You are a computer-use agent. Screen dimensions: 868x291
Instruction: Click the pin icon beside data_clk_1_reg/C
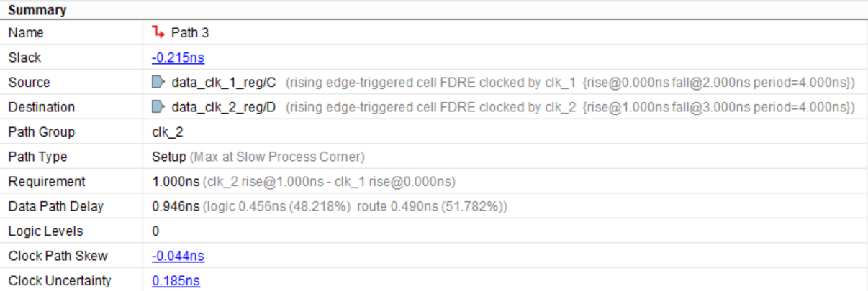tap(158, 83)
